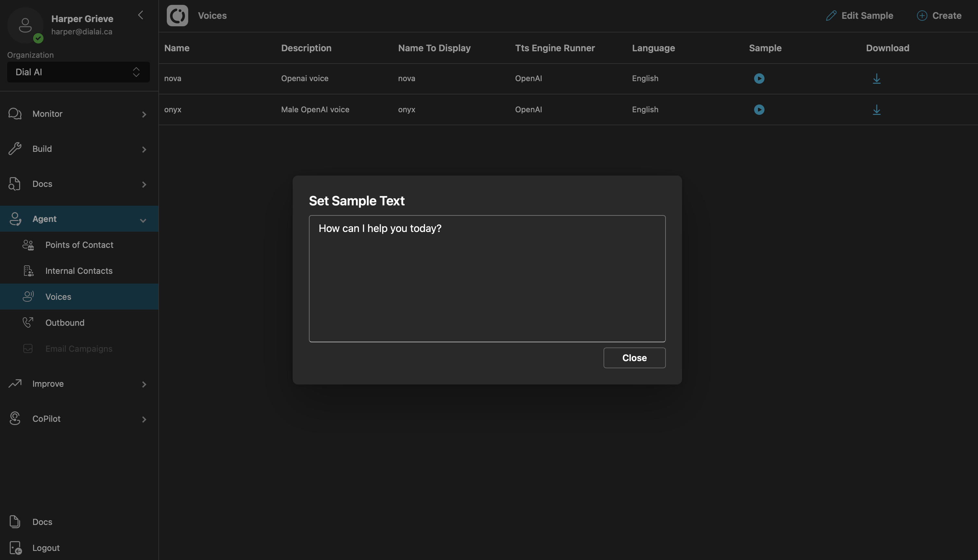Viewport: 978px width, 560px height.
Task: Open Points of Contact page
Action: pyautogui.click(x=79, y=245)
